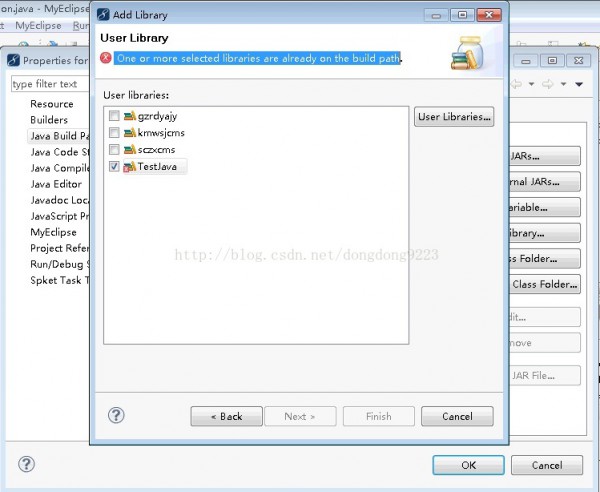Click the forward navigation arrow in Properties
Screen dimensions: 600x492
coord(548,84)
